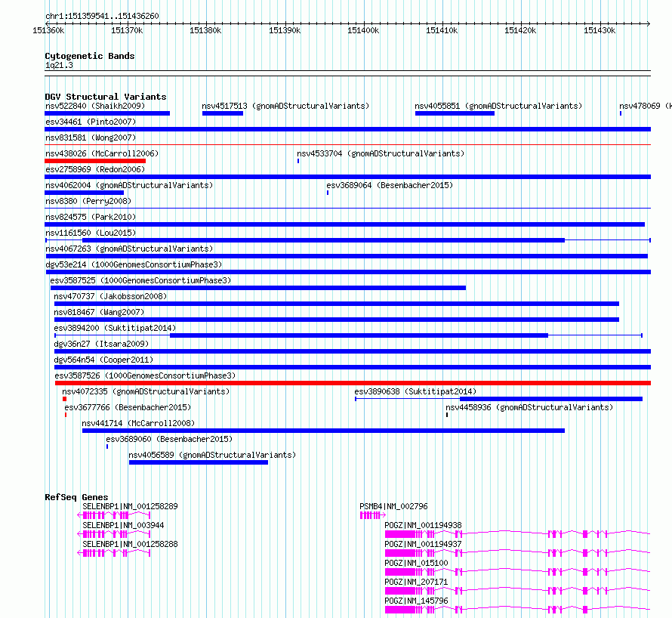Select the partially visible nsv478069 label
The height and width of the screenshot is (618, 672).
(x=645, y=106)
